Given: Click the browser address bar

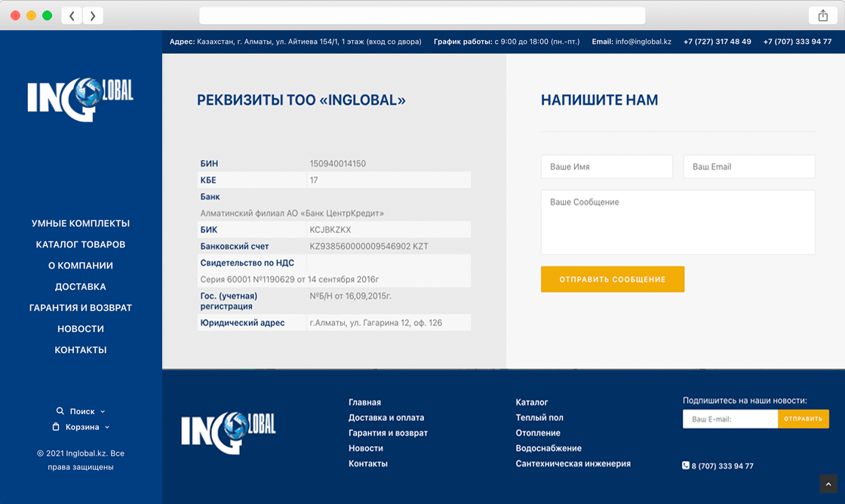Looking at the screenshot, I should pos(422,16).
